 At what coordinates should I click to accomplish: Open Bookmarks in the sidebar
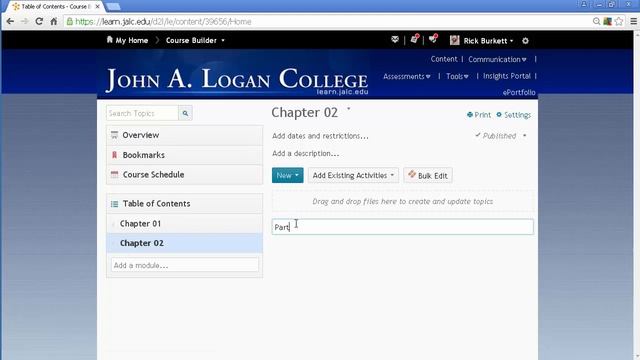click(x=184, y=155)
